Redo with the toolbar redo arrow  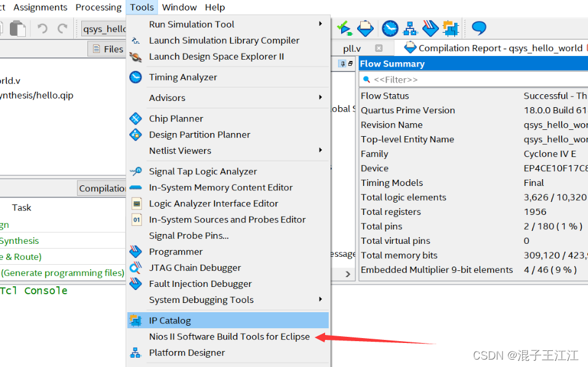coord(62,28)
